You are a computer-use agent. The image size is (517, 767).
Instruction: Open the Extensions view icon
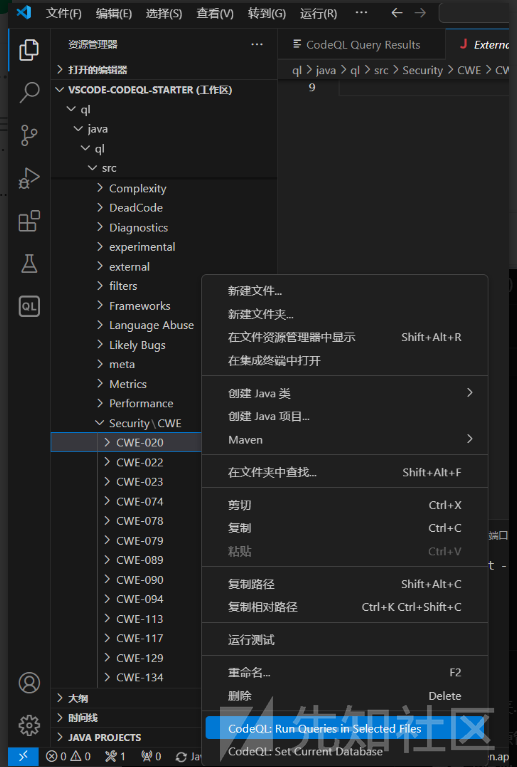(29, 221)
